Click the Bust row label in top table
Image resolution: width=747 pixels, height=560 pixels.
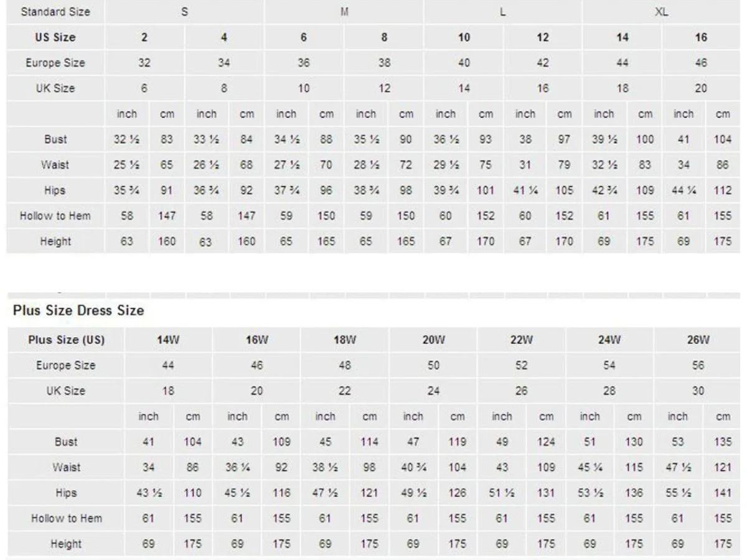click(x=55, y=139)
